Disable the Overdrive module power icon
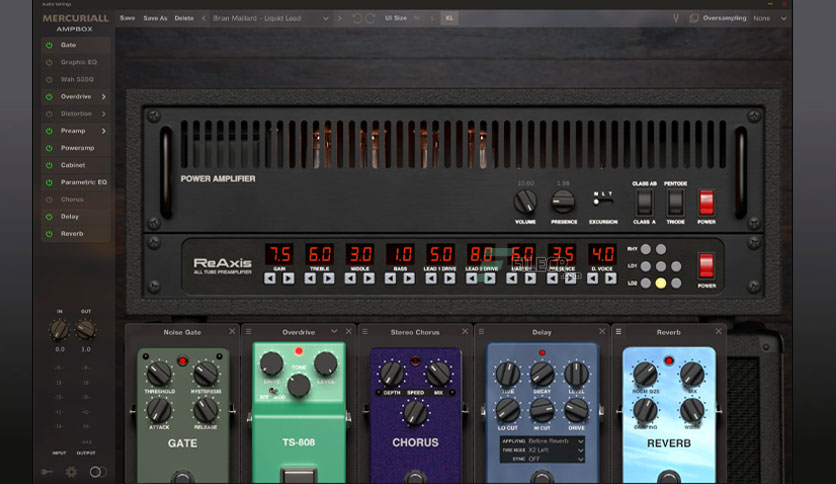The width and height of the screenshot is (836, 484). point(49,96)
